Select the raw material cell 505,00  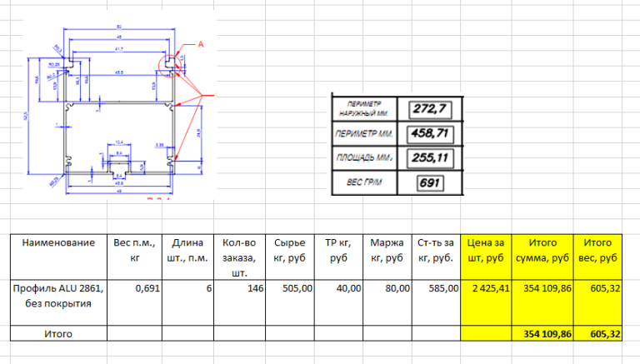(x=290, y=303)
